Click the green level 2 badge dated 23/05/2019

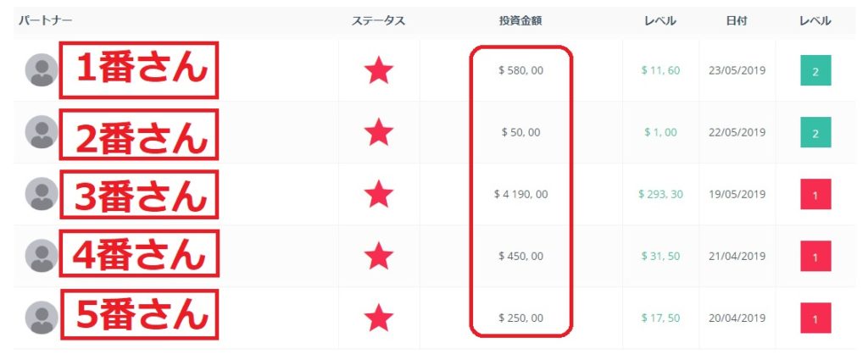coord(815,71)
